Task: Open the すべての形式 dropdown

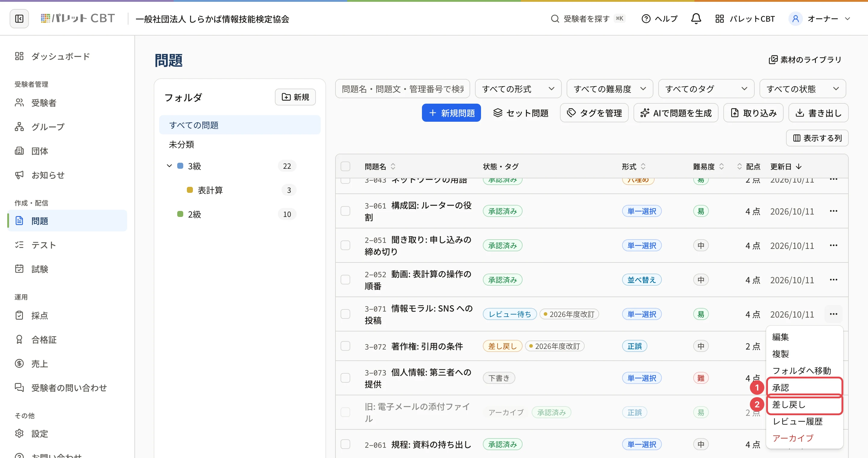Action: point(518,89)
